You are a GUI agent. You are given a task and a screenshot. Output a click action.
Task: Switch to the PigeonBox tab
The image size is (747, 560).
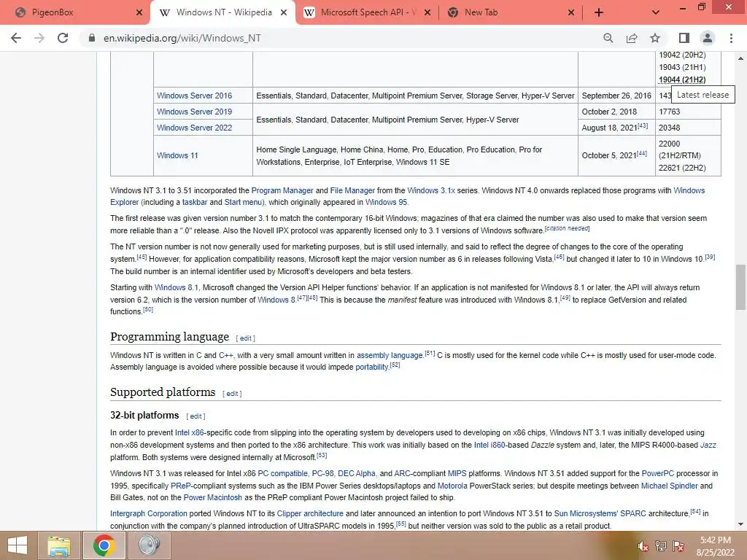pos(76,13)
